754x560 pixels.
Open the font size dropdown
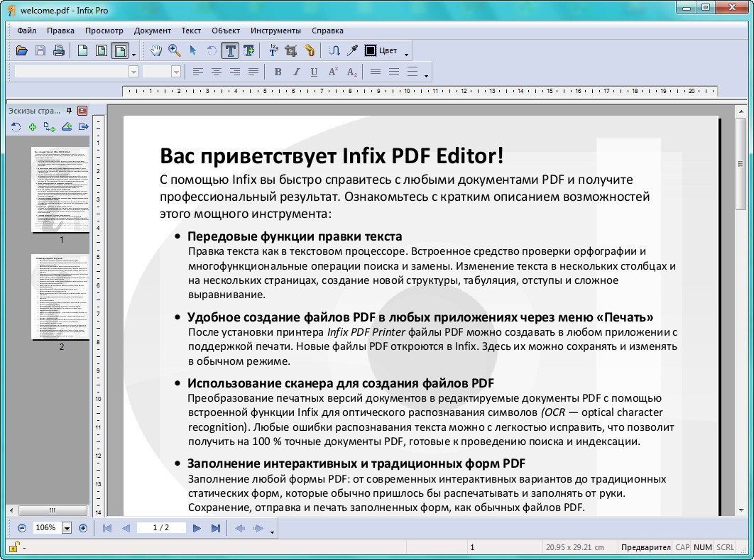[x=176, y=72]
